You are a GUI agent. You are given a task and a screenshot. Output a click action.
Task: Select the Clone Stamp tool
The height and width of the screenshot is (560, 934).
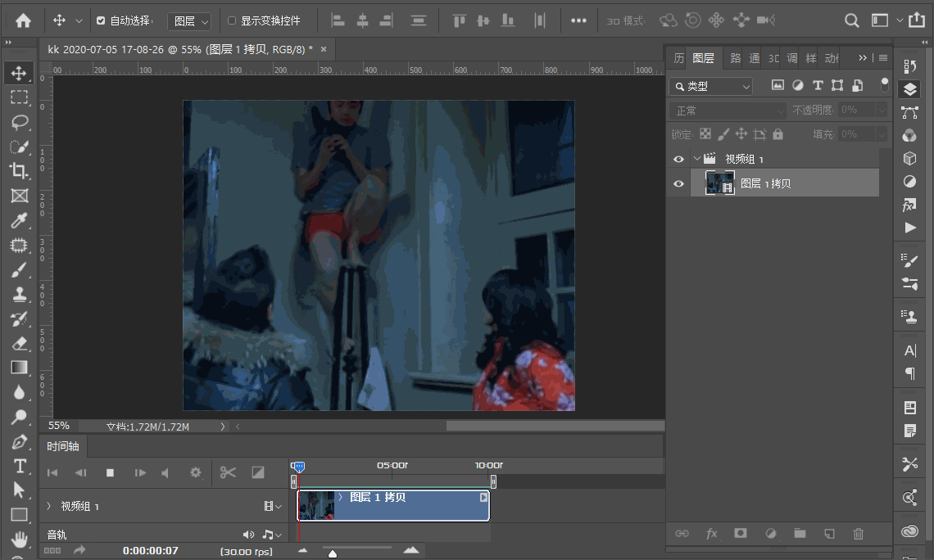coord(19,294)
